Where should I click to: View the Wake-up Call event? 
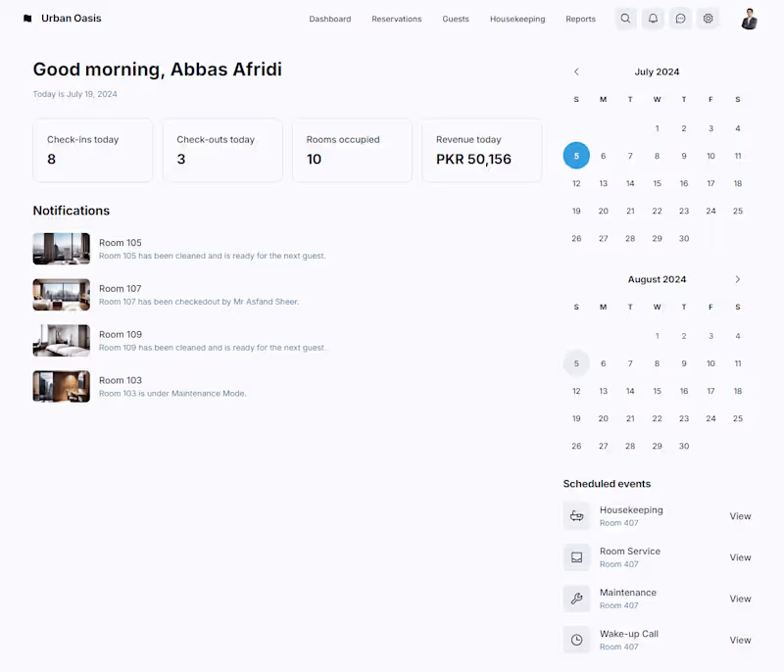point(740,640)
